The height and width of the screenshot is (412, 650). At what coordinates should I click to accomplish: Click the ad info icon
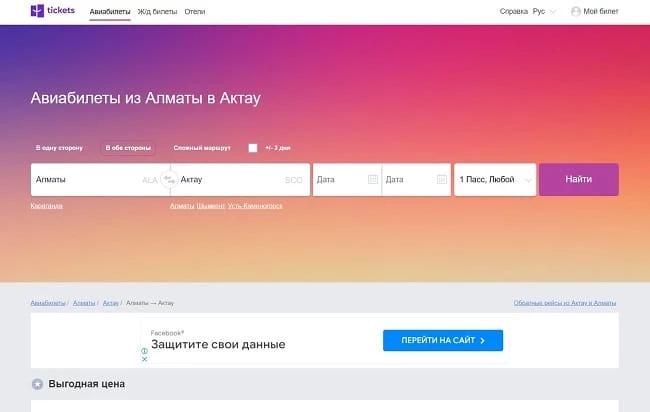click(144, 351)
